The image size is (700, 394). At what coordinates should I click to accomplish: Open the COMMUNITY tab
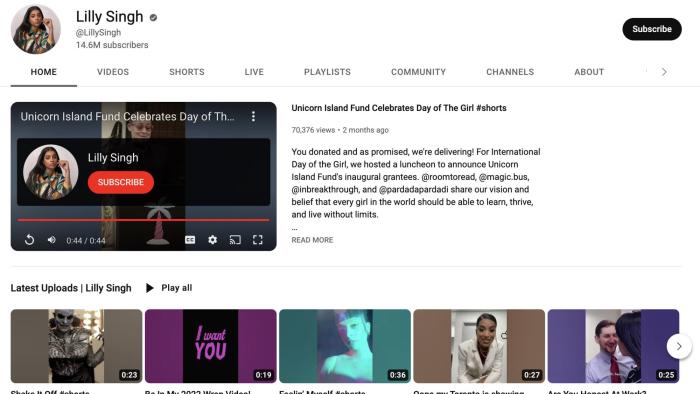pyautogui.click(x=418, y=72)
